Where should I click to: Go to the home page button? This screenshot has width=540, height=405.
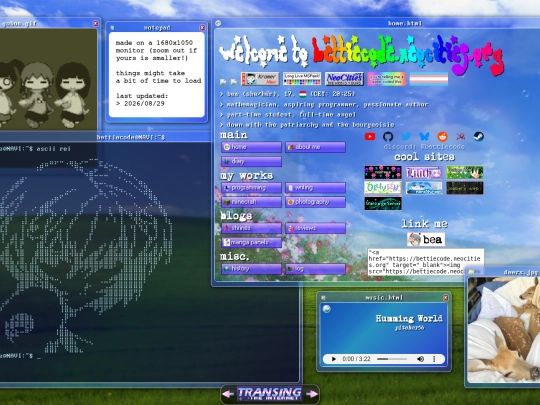click(x=251, y=147)
